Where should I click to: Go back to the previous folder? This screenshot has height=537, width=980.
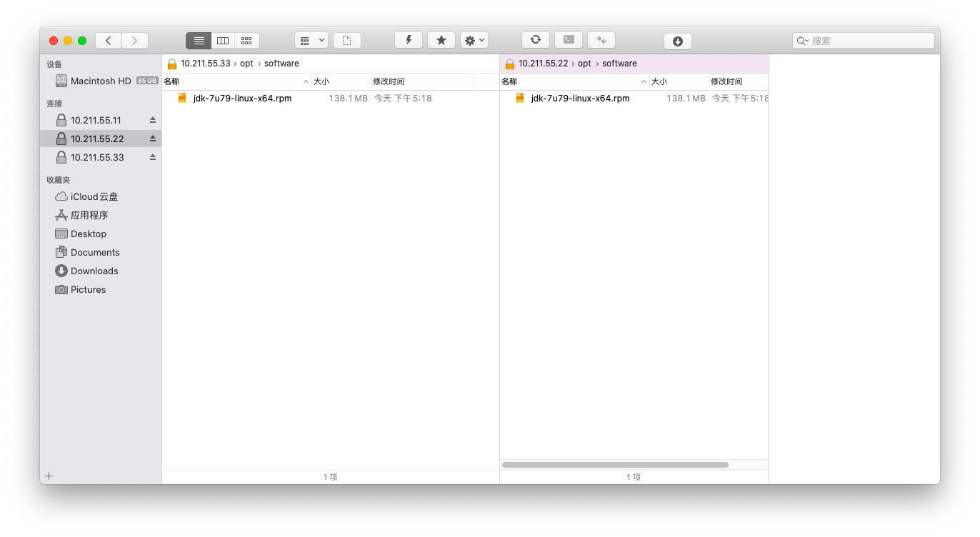(109, 41)
